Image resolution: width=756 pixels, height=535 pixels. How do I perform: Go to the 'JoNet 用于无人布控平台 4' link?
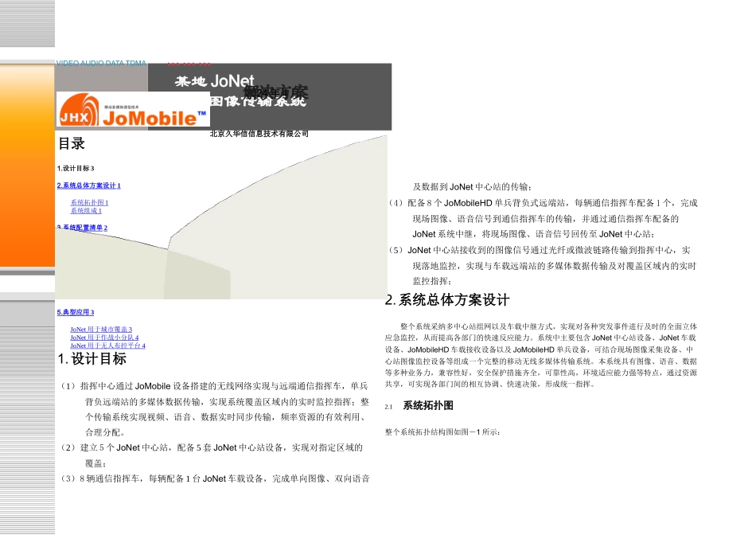(107, 346)
